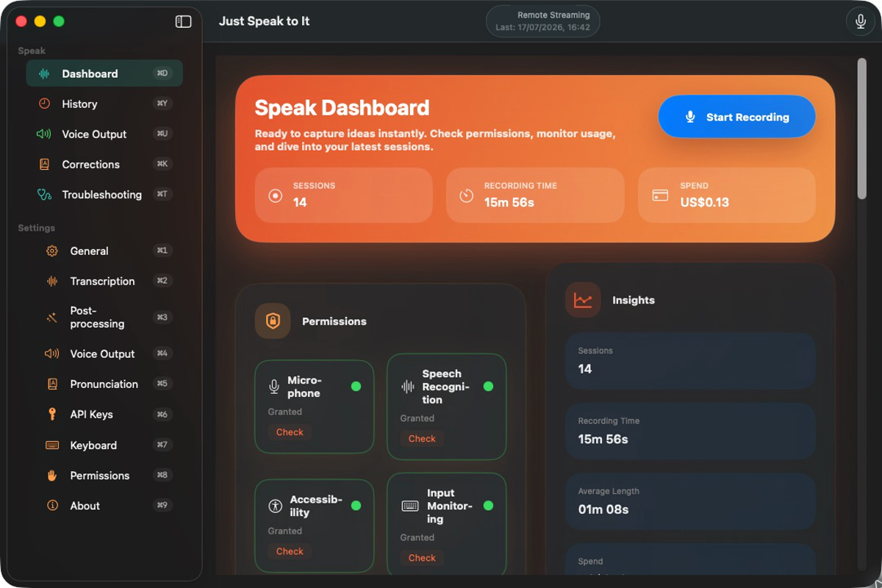Click the Keyboard icon in the sidebar
The height and width of the screenshot is (588, 882).
(x=52, y=445)
